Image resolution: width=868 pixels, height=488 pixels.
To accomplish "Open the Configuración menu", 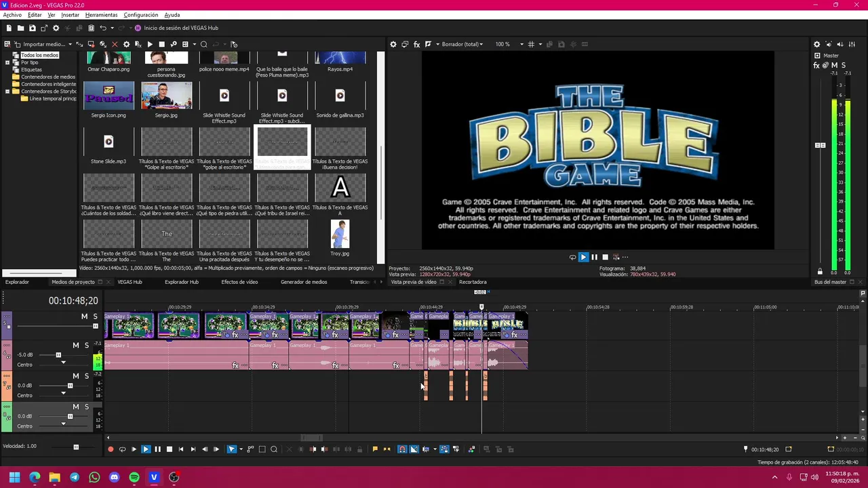I will pos(140,15).
